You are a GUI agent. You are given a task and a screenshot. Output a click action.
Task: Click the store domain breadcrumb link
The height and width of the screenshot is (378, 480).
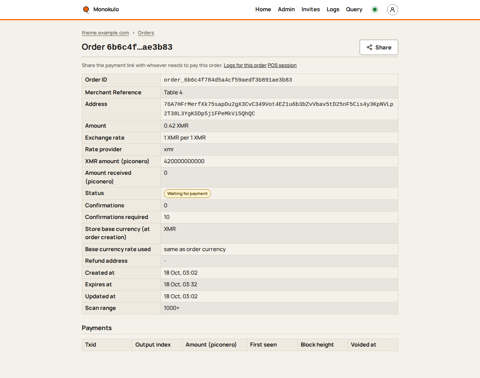(105, 33)
